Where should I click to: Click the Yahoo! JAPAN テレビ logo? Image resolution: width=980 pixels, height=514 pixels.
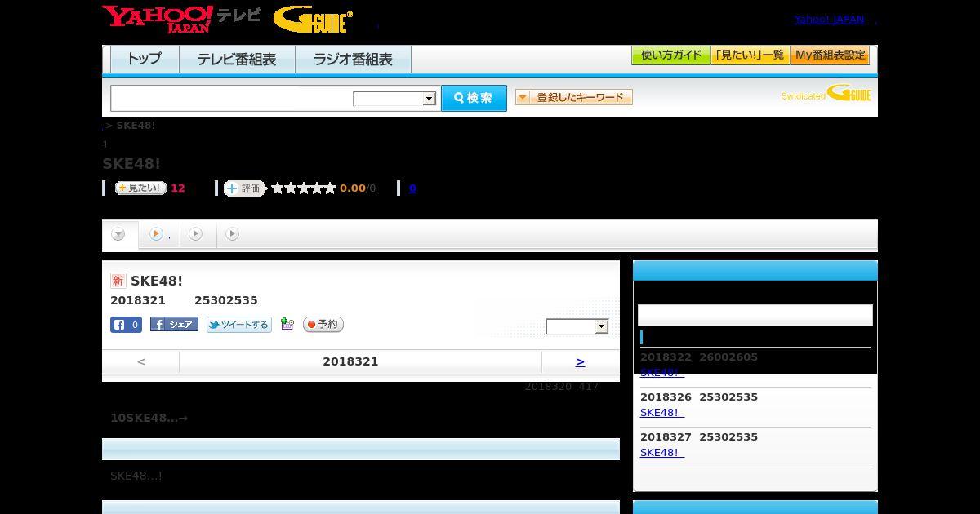[x=181, y=19]
